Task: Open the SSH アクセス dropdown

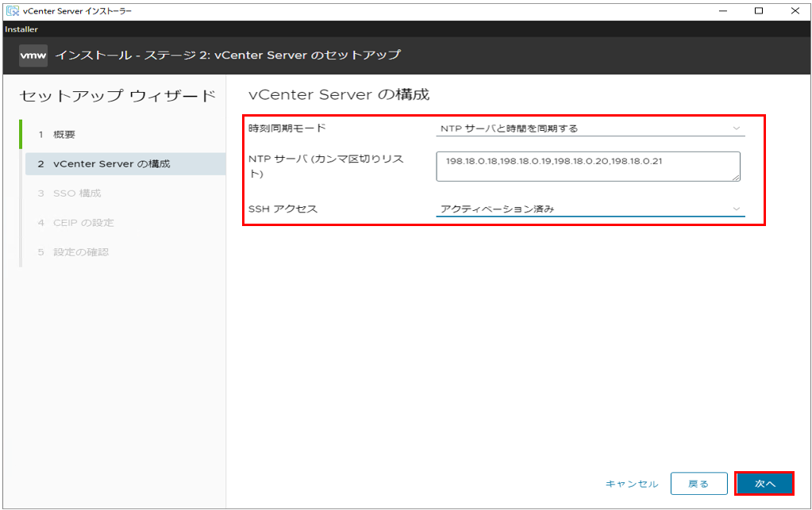Action: [x=591, y=209]
